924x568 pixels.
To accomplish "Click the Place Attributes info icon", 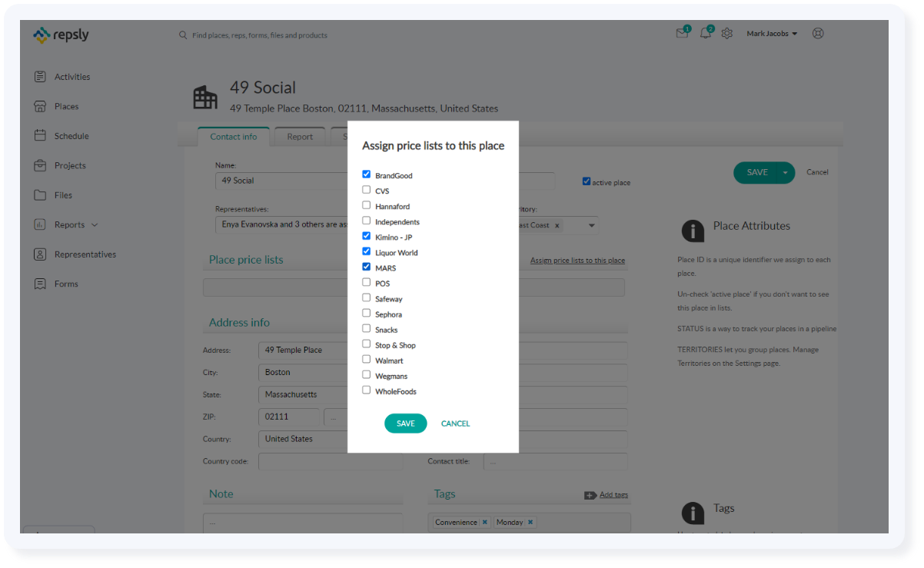I will (x=693, y=231).
